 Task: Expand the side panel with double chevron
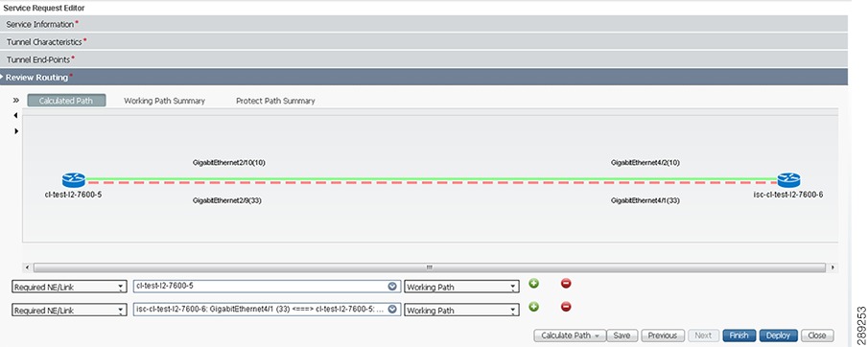[15, 101]
